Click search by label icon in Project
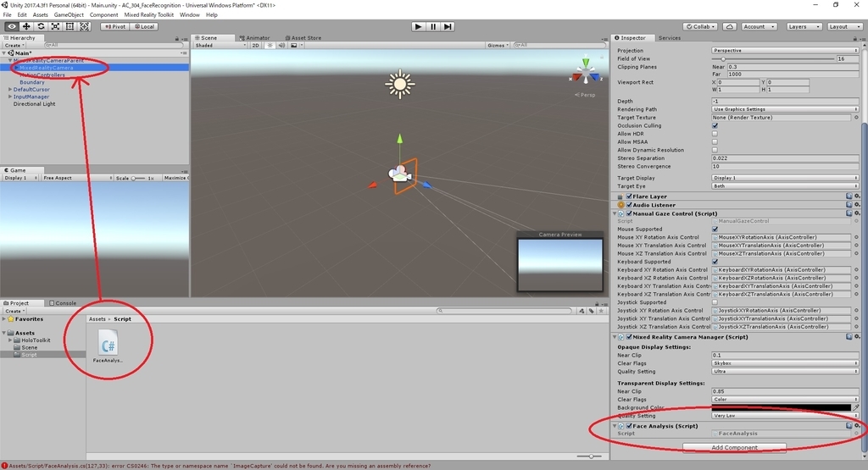The width and height of the screenshot is (868, 470). tap(591, 311)
